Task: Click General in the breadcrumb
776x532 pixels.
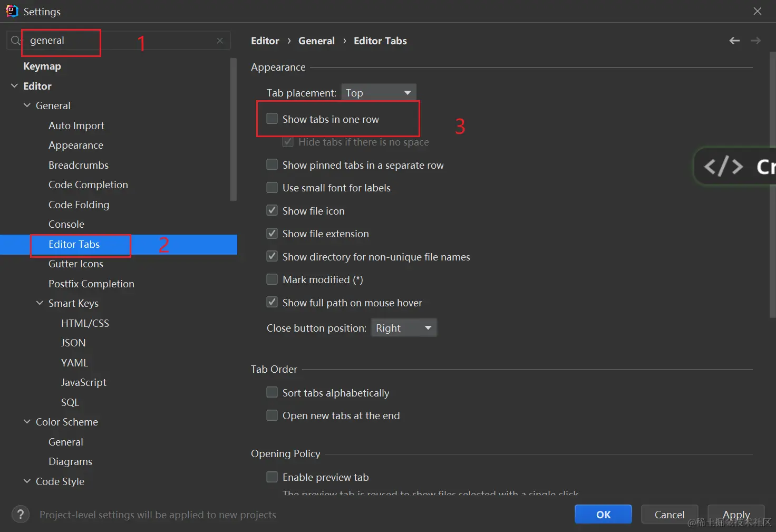Action: click(x=316, y=41)
